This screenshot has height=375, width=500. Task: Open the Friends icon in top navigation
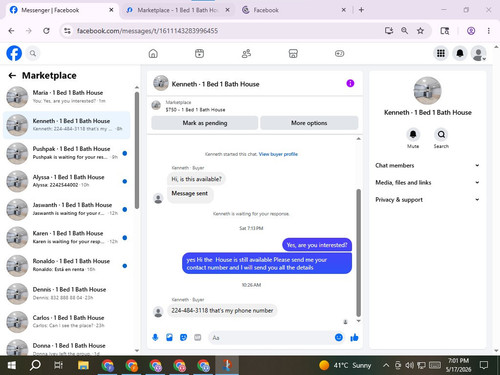pos(246,53)
